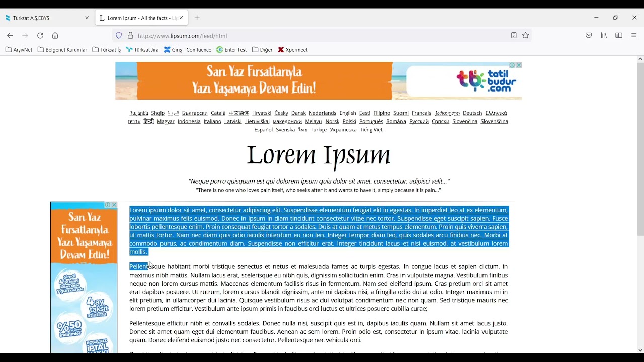Open the Enter Test bookmark
The height and width of the screenshot is (362, 644).
pyautogui.click(x=231, y=50)
